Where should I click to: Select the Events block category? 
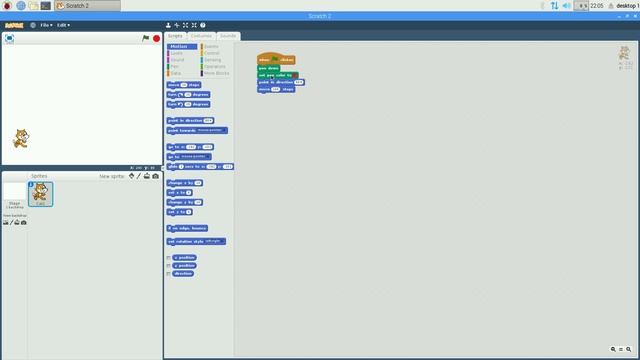point(211,47)
